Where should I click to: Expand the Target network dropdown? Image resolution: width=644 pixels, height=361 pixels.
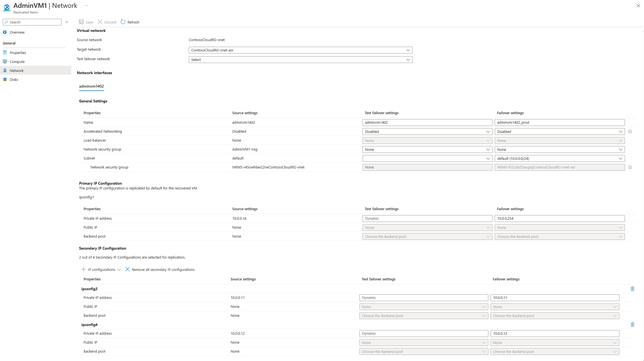click(x=407, y=50)
